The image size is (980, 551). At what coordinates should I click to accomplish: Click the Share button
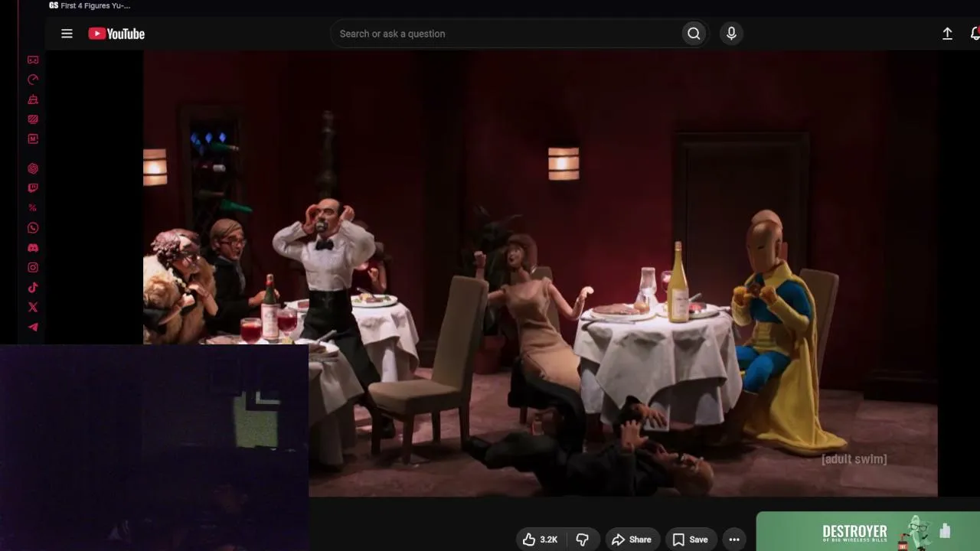(632, 540)
